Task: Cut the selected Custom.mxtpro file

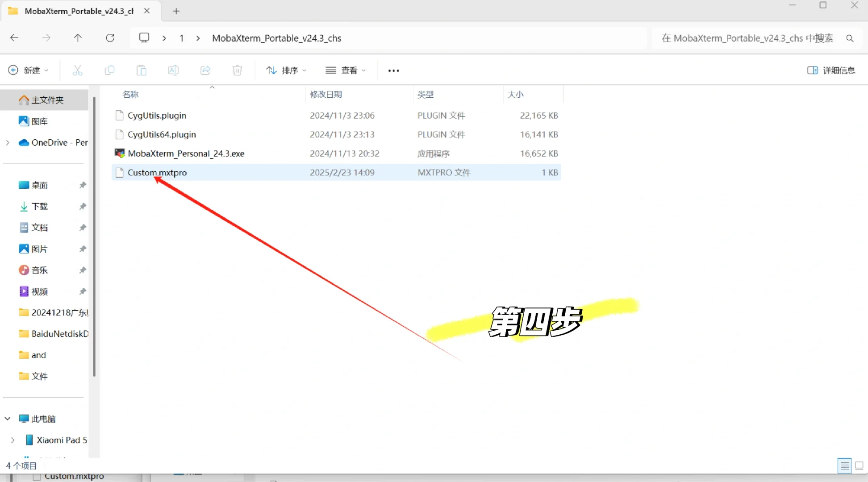Action: coord(77,70)
